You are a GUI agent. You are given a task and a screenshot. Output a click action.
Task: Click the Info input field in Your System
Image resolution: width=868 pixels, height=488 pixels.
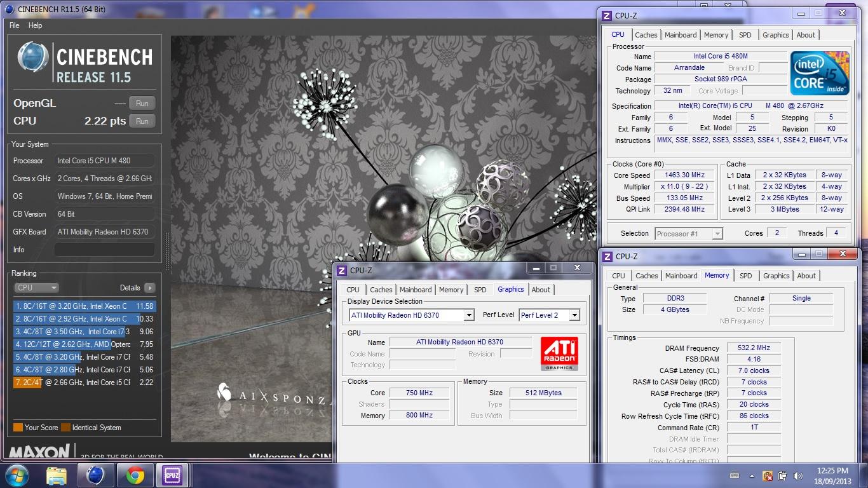pos(104,250)
